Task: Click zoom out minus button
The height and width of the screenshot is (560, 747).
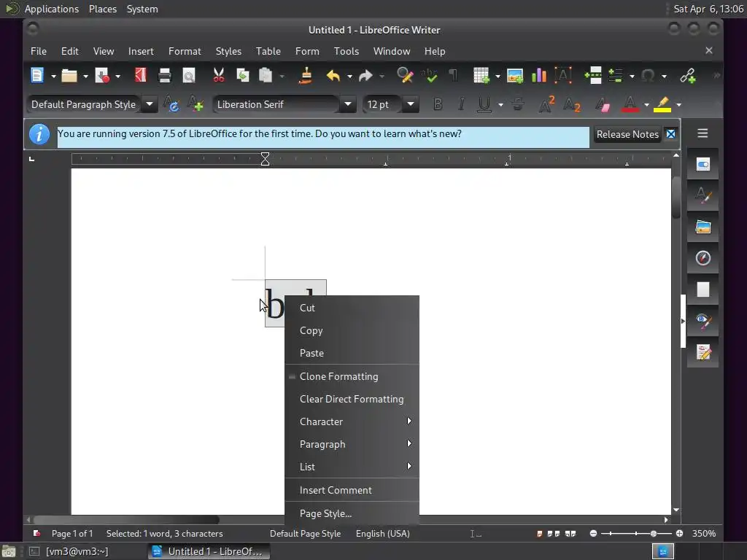Action: tap(593, 534)
